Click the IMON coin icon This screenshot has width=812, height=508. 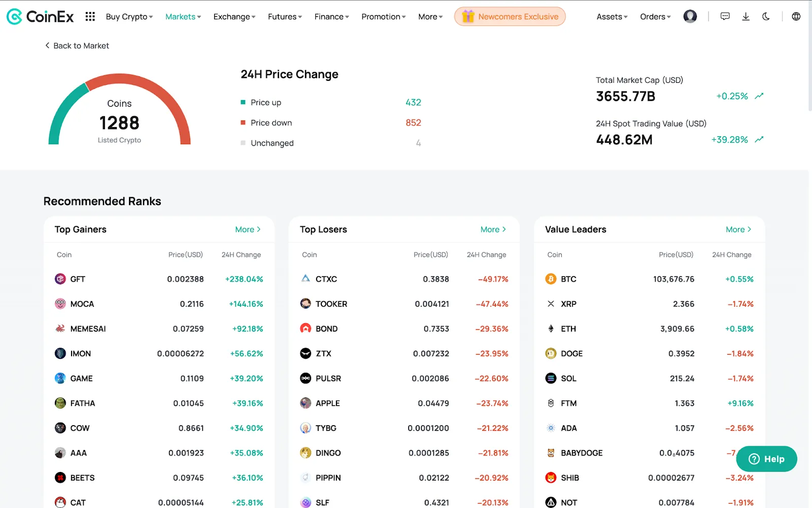click(60, 354)
